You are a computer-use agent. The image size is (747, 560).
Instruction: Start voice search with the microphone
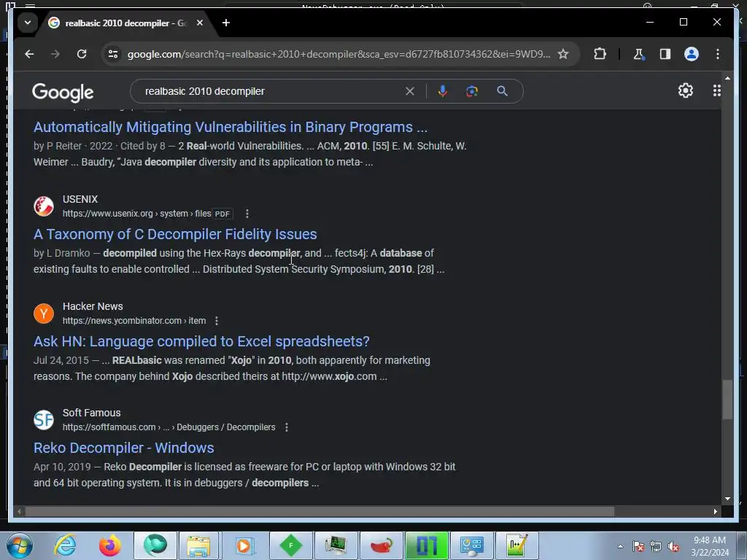443,91
